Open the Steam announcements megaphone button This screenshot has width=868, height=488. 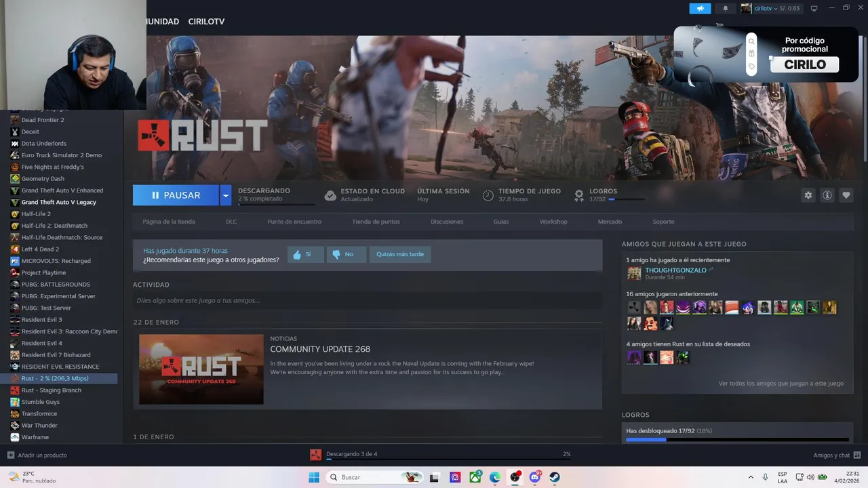(700, 8)
